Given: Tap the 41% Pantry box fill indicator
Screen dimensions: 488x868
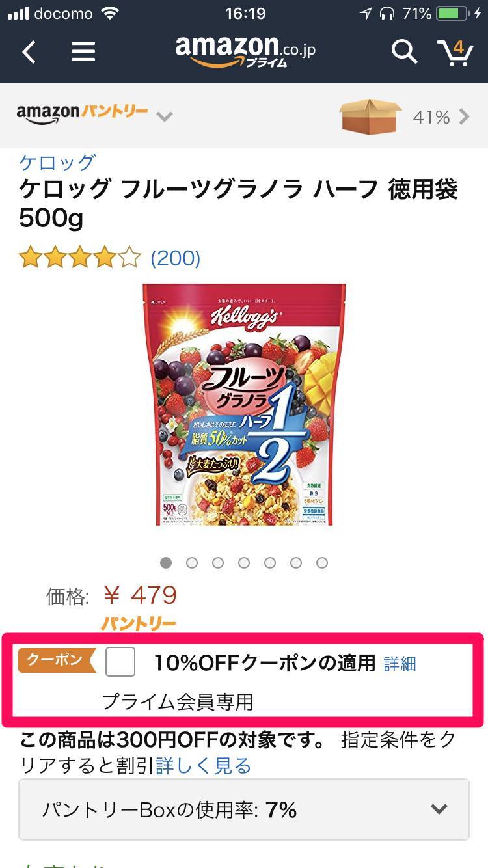Looking at the screenshot, I should click(x=431, y=117).
